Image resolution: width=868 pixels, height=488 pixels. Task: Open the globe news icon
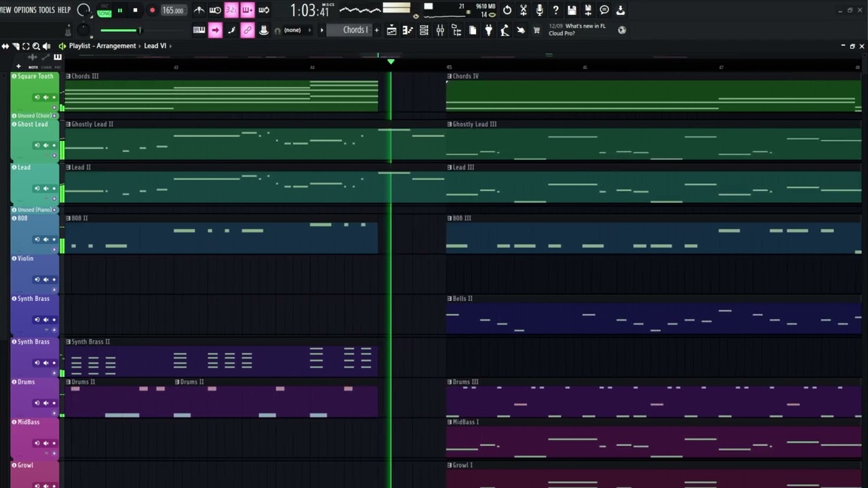[622, 30]
